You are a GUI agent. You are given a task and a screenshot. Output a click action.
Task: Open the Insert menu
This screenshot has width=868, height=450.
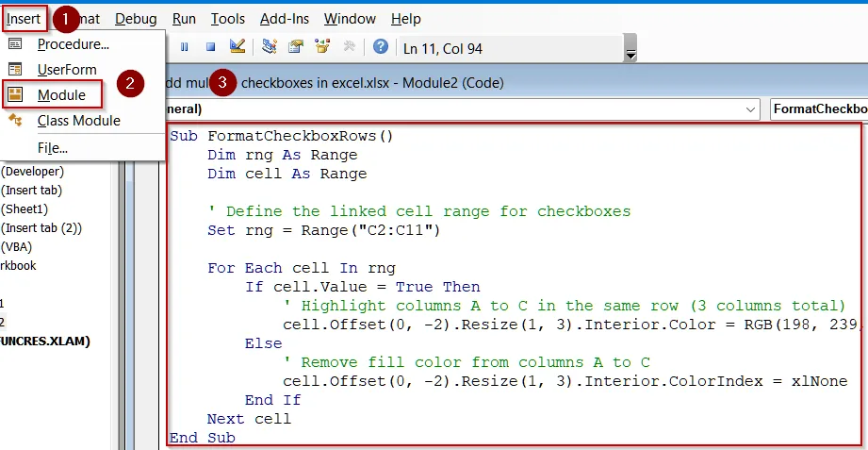[24, 19]
